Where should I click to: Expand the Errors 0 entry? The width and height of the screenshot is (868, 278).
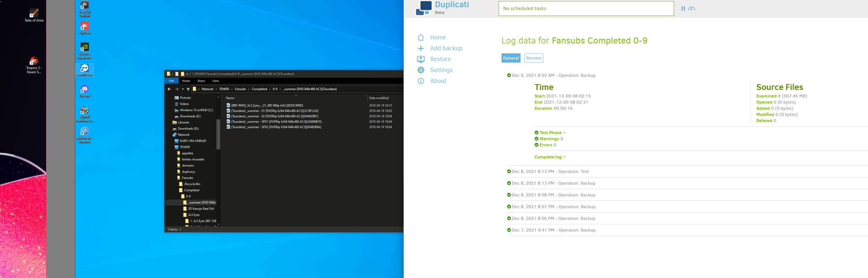click(545, 145)
